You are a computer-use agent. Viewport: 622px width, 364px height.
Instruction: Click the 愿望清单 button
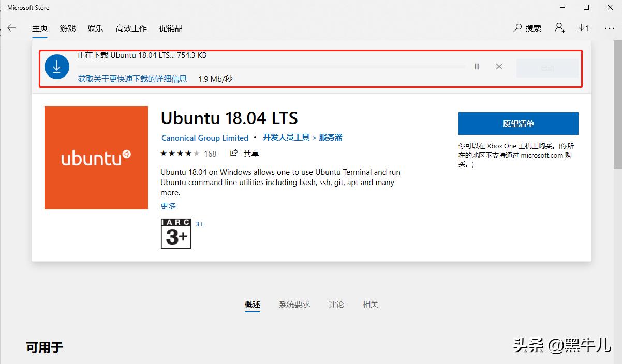click(518, 123)
